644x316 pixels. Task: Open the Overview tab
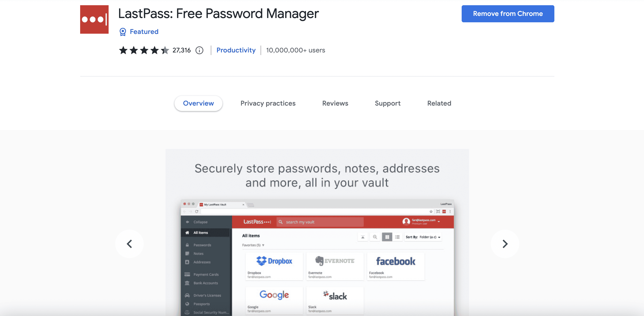[x=198, y=103]
